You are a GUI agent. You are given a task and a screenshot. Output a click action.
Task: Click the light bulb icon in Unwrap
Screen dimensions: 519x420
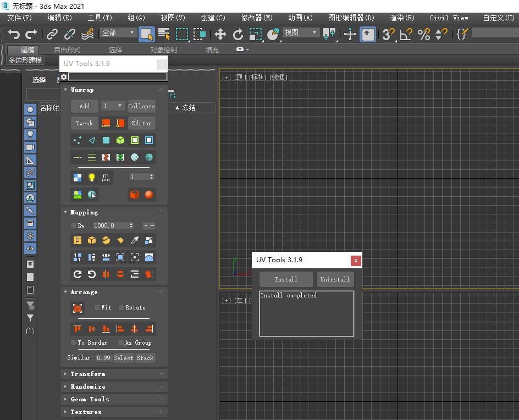tap(92, 178)
